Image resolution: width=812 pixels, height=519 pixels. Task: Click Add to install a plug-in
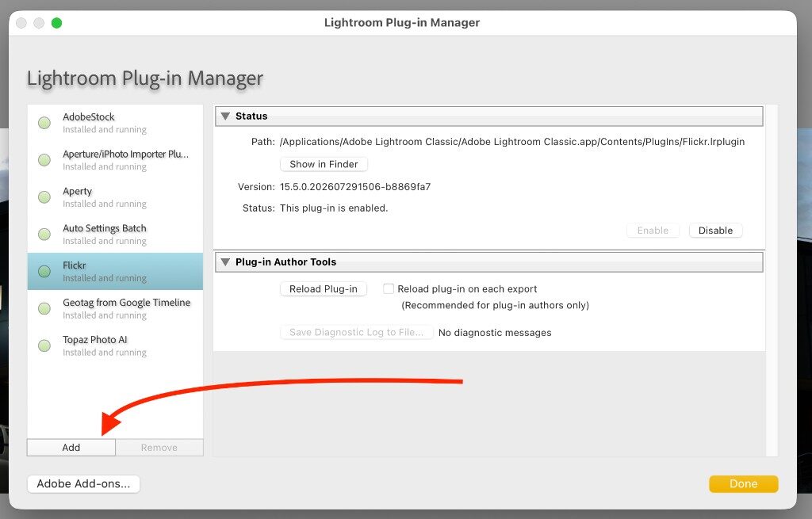(71, 448)
